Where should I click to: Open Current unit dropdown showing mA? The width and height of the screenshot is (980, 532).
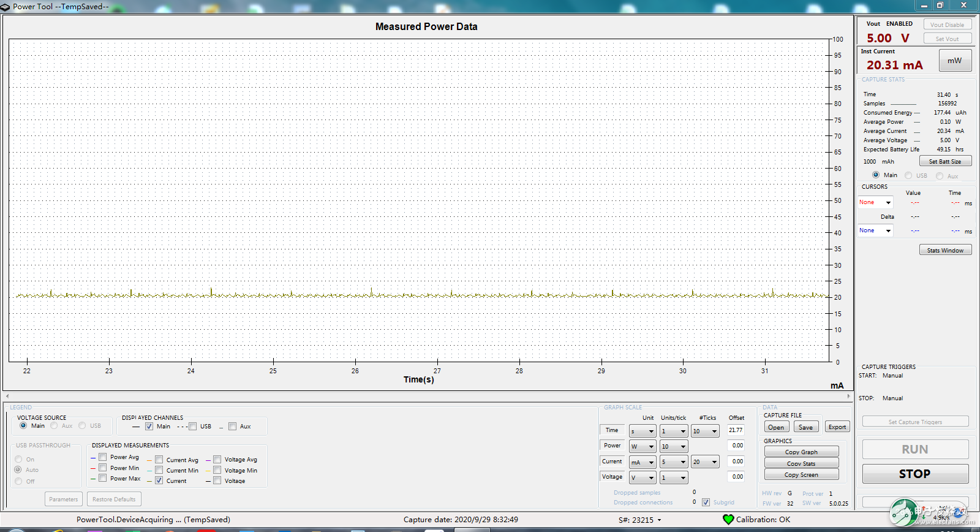643,462
